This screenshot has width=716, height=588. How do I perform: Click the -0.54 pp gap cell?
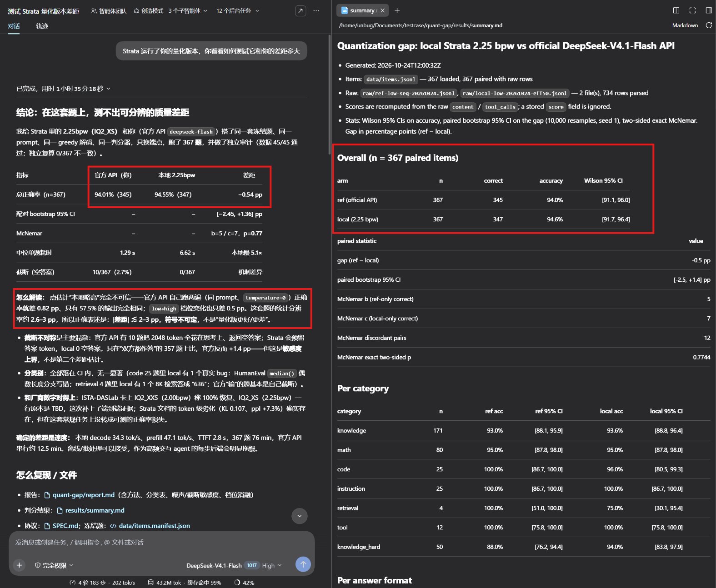[x=250, y=194]
